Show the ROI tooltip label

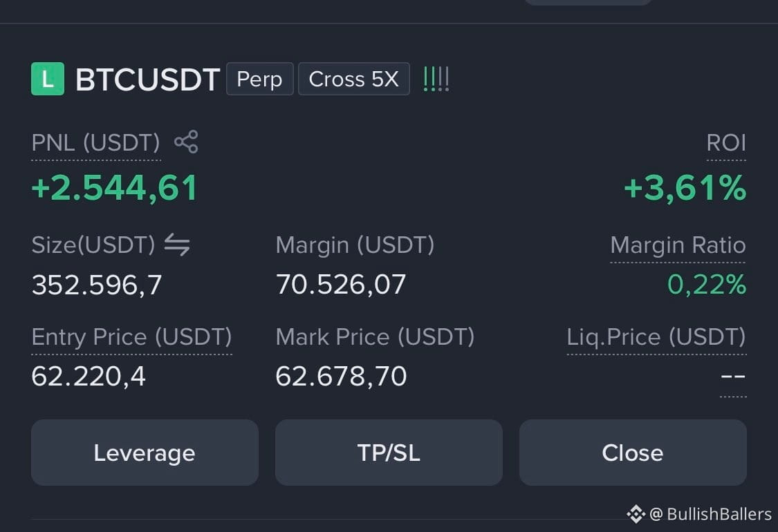726,143
